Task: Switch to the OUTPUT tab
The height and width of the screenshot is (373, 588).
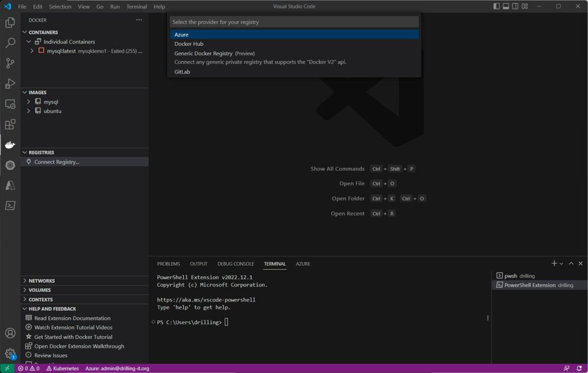Action: 198,264
